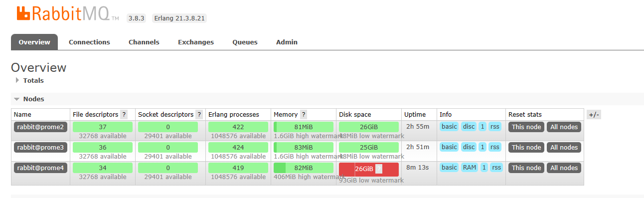Click file descriptors value 36
Image resolution: width=644 pixels, height=198 pixels.
pyautogui.click(x=103, y=147)
